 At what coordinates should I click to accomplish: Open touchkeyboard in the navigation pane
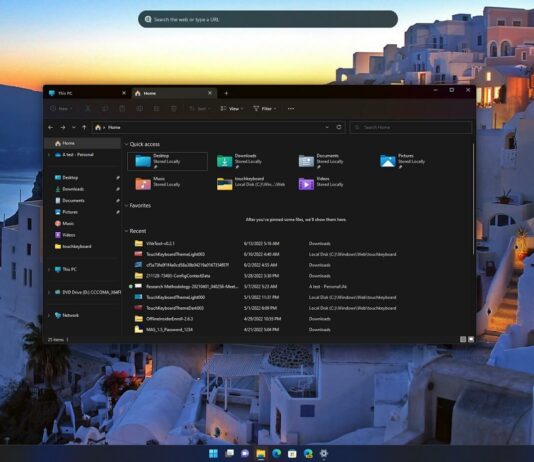click(77, 246)
